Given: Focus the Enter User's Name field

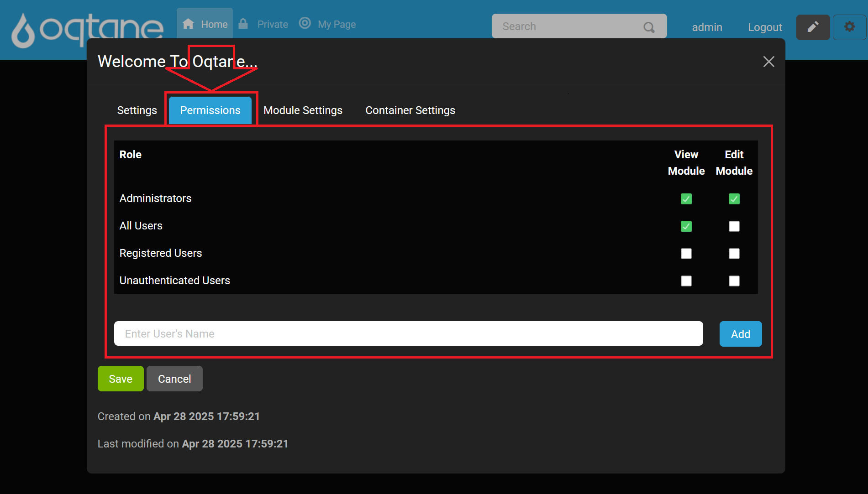Looking at the screenshot, I should pos(409,333).
